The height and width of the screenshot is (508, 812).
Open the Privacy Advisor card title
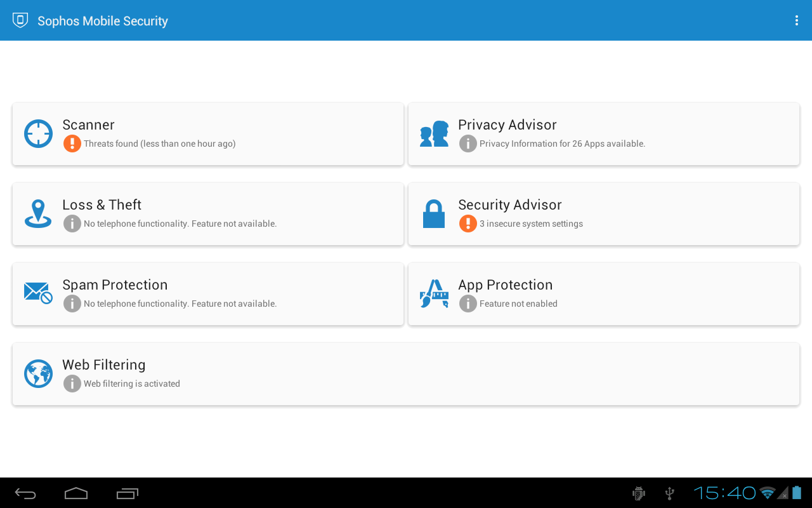pyautogui.click(x=507, y=125)
